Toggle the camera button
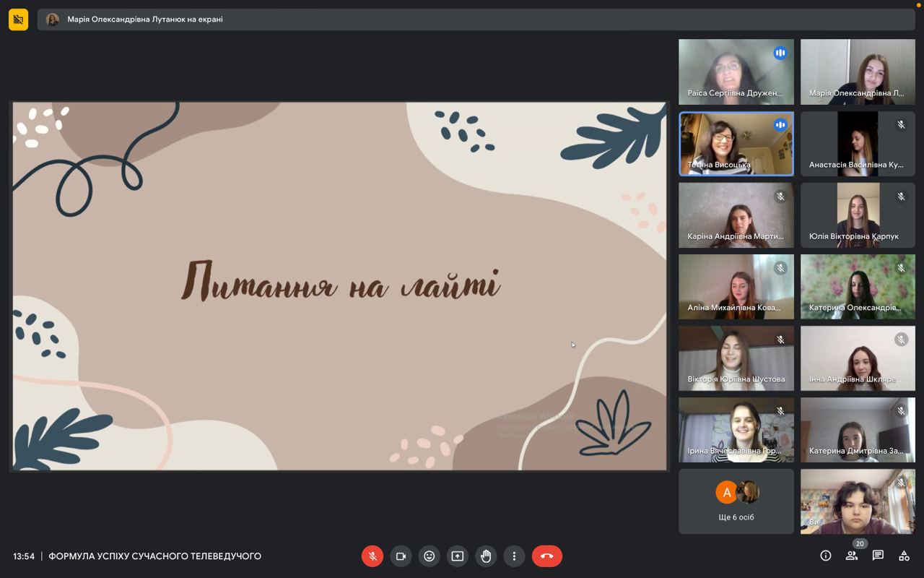This screenshot has width=924, height=578. tap(401, 556)
